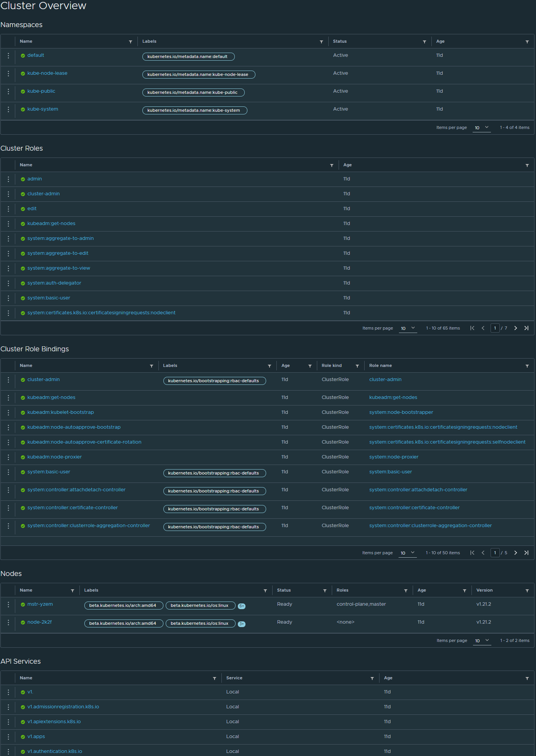Filter Nodes table by Version column
Image resolution: width=536 pixels, height=756 pixels.
point(527,590)
